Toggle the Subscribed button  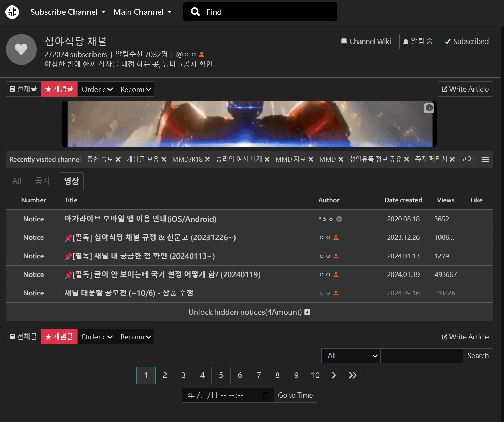click(x=467, y=42)
